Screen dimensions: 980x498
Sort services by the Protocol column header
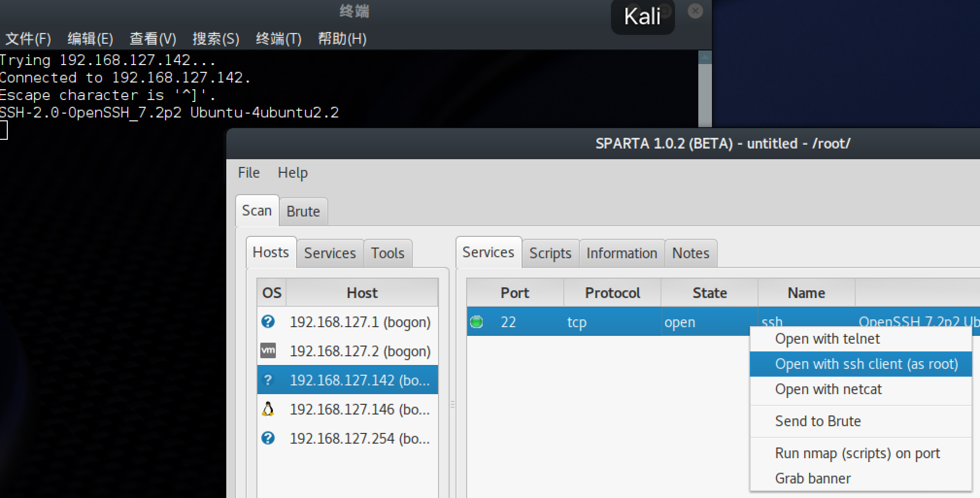click(612, 293)
